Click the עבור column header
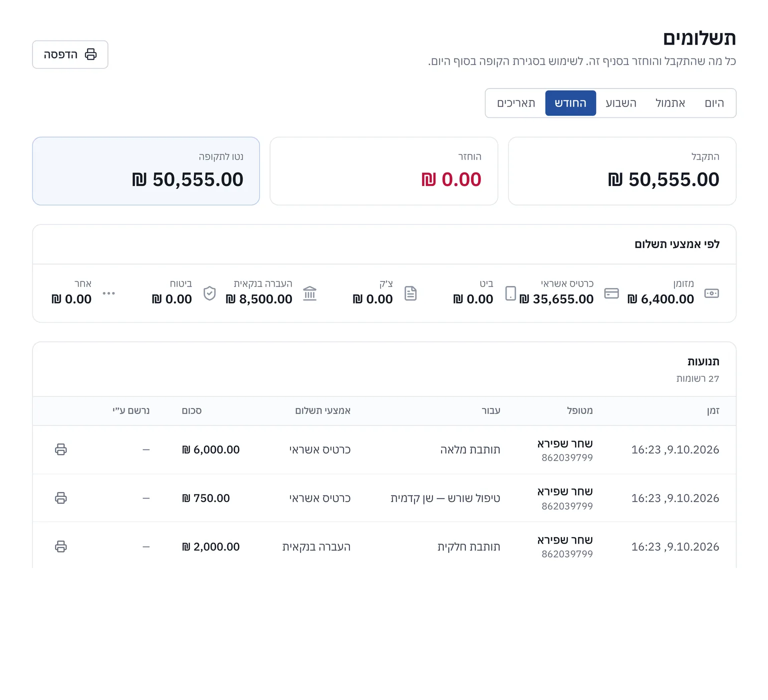The width and height of the screenshot is (768, 700). [491, 410]
